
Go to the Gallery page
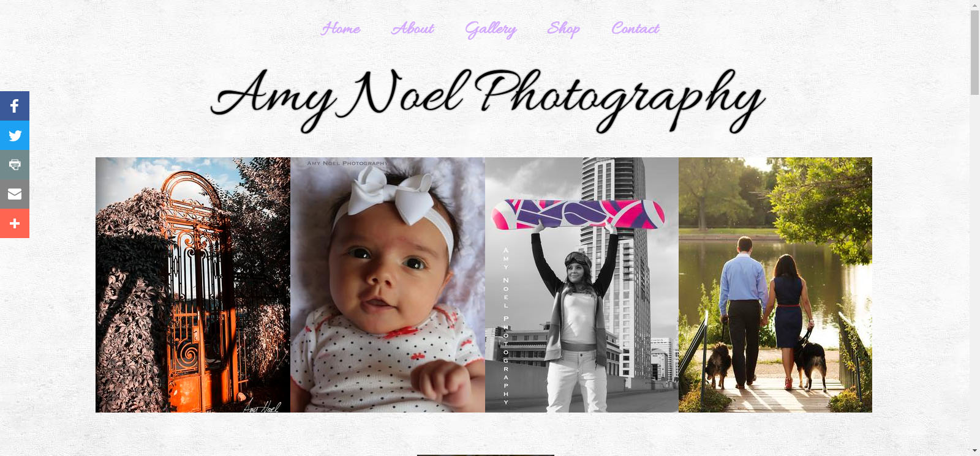click(491, 29)
